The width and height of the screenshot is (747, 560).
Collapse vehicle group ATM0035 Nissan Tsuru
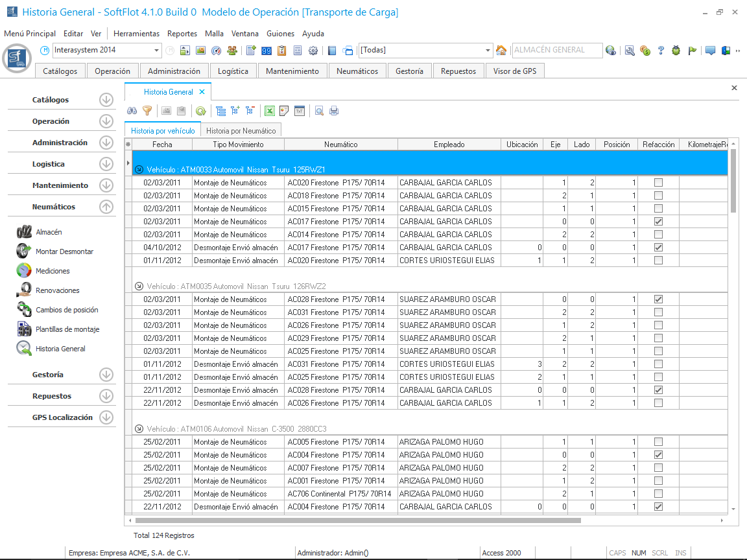coord(139,286)
